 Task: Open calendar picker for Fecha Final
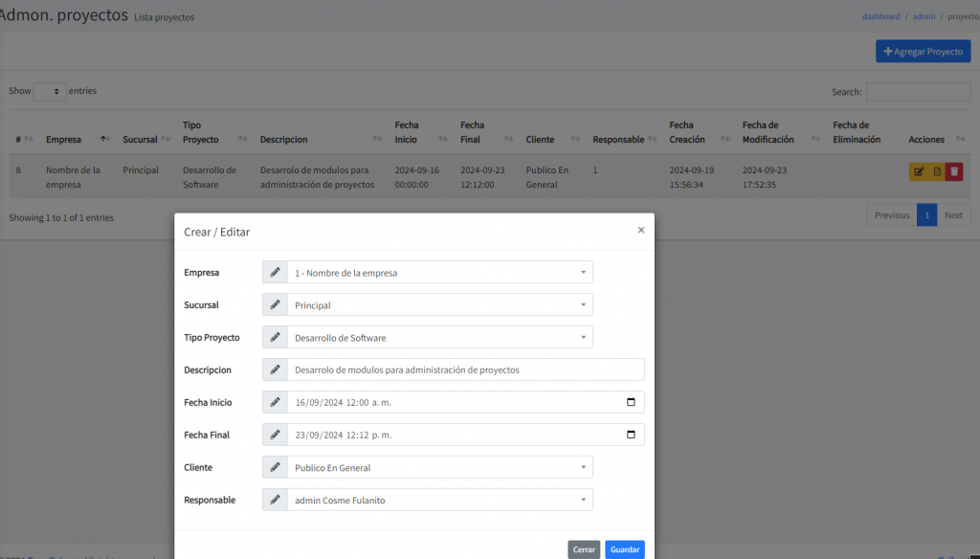pos(630,435)
